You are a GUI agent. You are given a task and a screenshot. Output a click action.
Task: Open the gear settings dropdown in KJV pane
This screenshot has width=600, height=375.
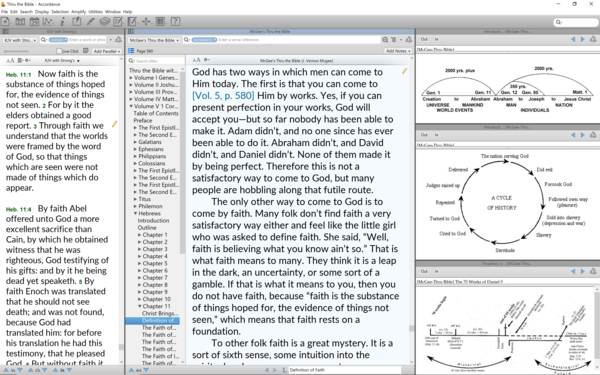pyautogui.click(x=28, y=60)
